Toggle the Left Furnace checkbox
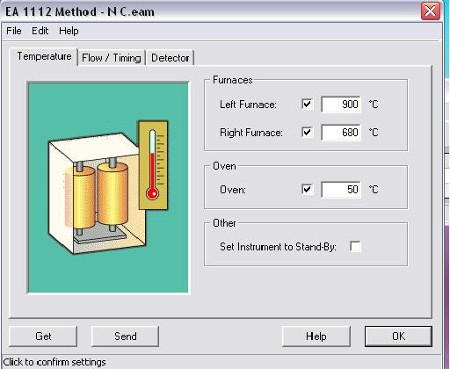 pyautogui.click(x=307, y=104)
